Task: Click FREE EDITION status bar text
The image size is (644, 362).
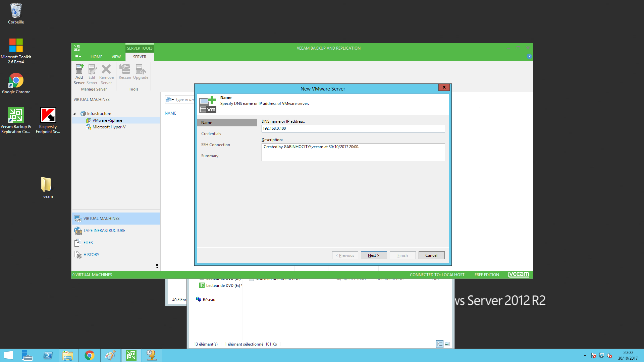Action: [487, 275]
